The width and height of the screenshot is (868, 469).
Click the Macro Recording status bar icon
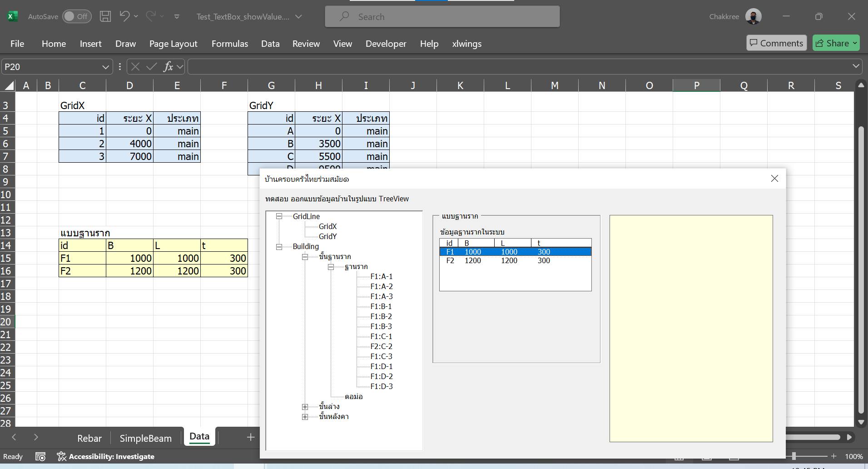[x=40, y=456]
